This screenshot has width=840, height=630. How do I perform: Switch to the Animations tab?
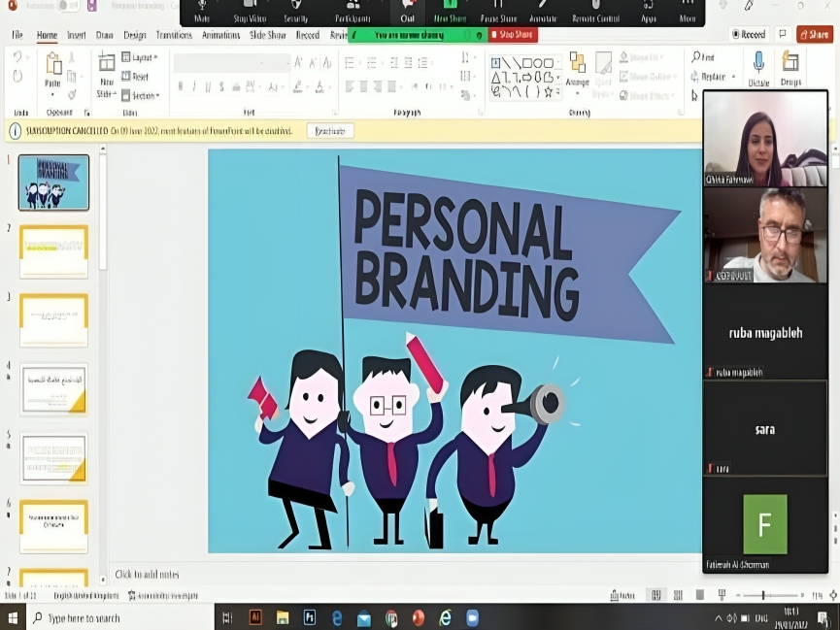(x=220, y=35)
